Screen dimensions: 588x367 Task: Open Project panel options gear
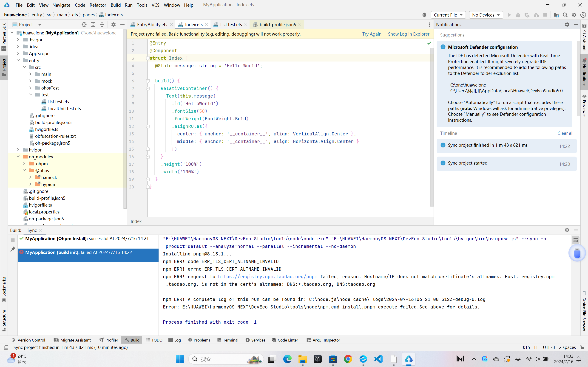pos(114,25)
